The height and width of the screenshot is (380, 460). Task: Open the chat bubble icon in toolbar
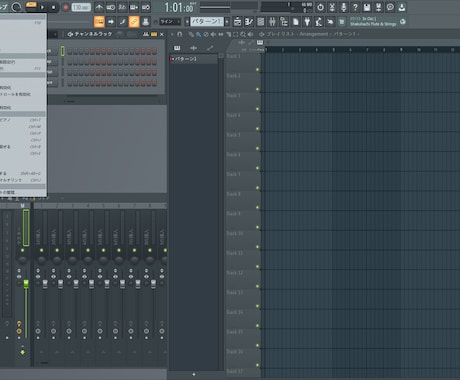point(390,7)
